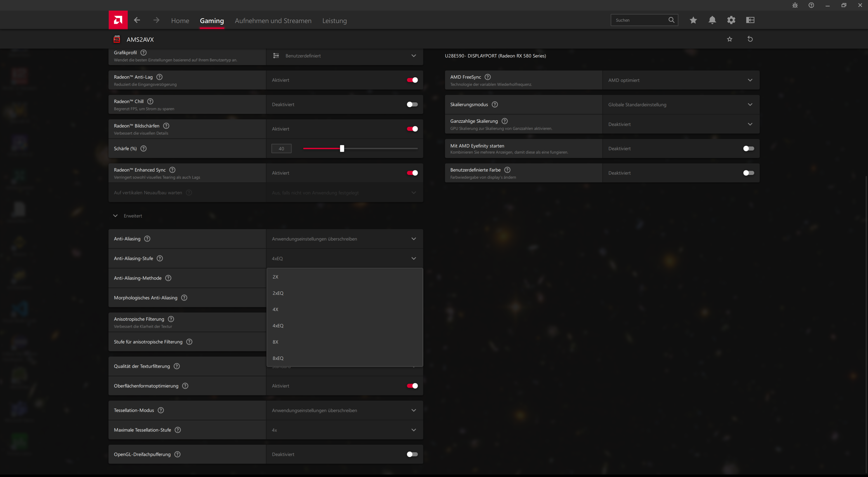Select 2X anti-aliasing level
Image resolution: width=868 pixels, height=477 pixels.
(345, 277)
